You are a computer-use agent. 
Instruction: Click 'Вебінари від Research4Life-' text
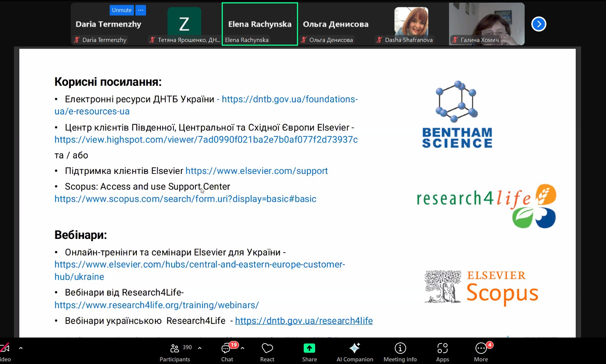coord(124,293)
